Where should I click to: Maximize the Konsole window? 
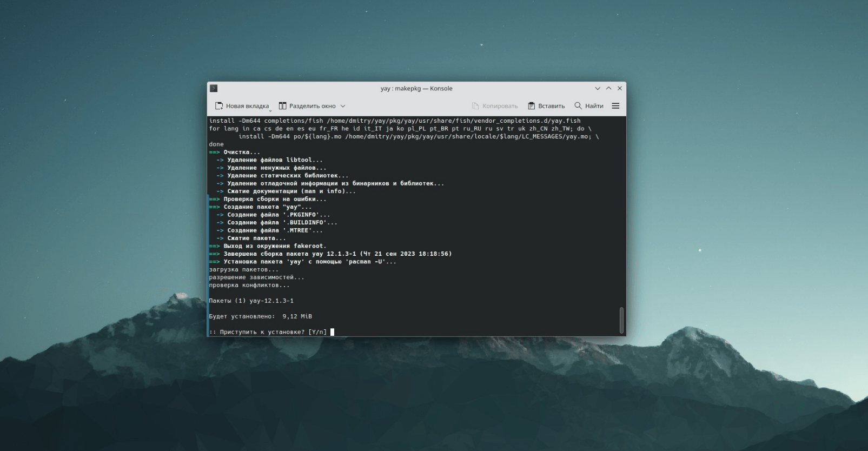coord(608,88)
